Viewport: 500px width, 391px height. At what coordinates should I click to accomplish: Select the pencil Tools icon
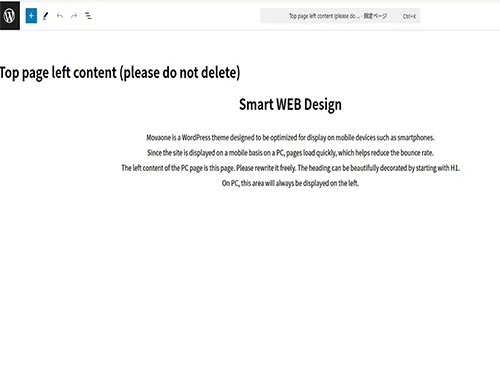point(46,16)
